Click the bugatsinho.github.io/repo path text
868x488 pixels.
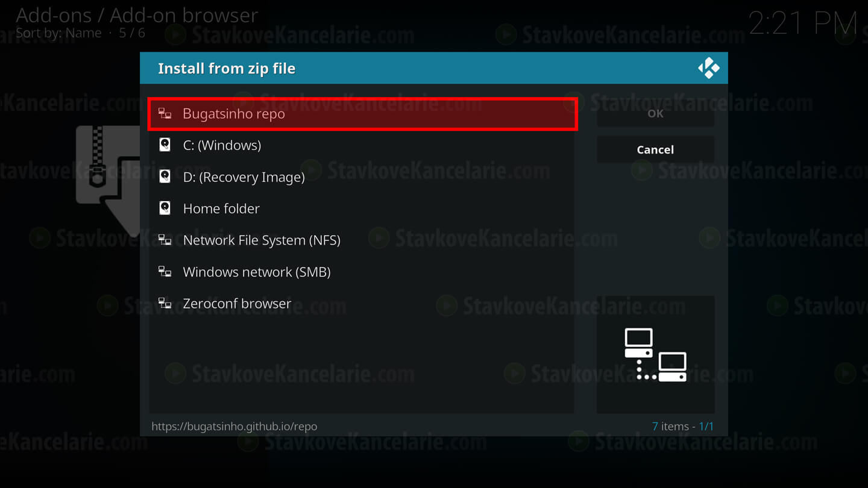(234, 426)
